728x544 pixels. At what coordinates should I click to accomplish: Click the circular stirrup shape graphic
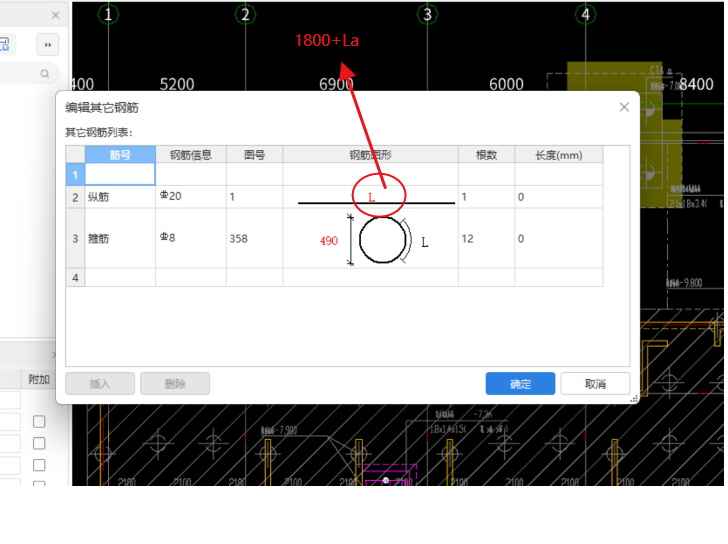(x=383, y=240)
